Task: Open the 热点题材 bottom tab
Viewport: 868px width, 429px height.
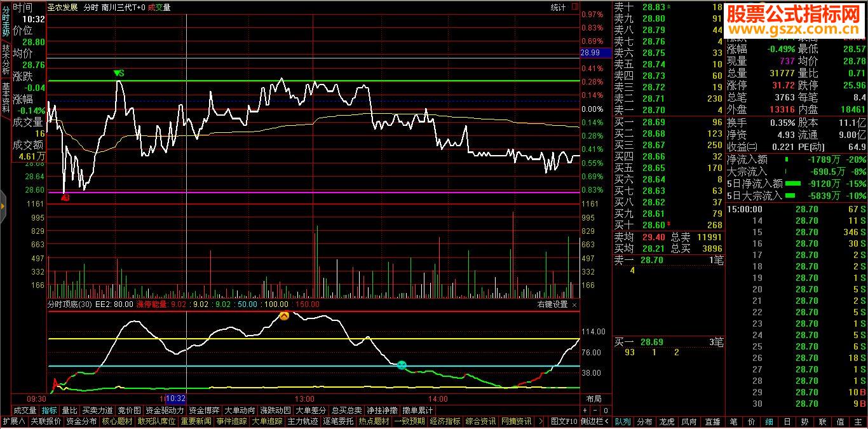Action: point(374,421)
